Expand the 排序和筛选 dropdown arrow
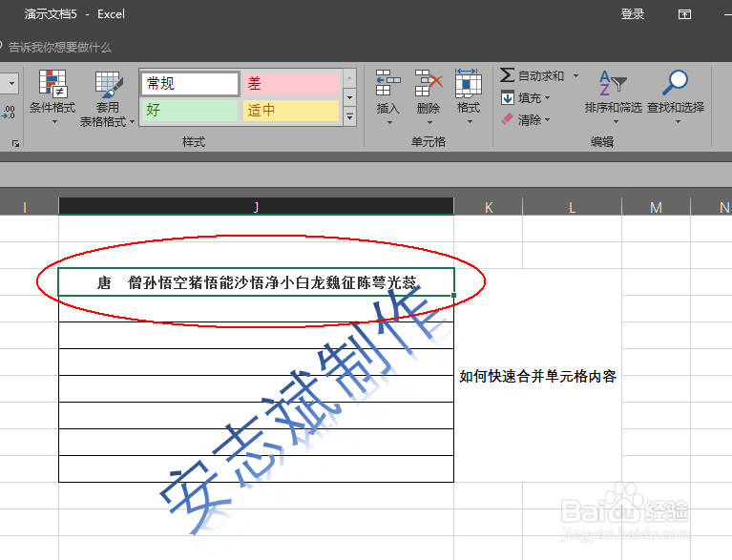732x560 pixels. pyautogui.click(x=616, y=122)
